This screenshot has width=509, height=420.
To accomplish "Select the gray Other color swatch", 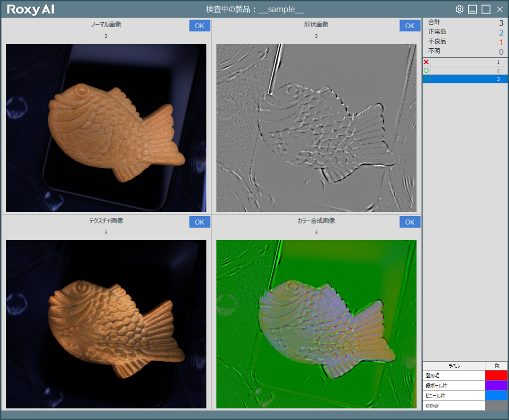I will point(496,405).
